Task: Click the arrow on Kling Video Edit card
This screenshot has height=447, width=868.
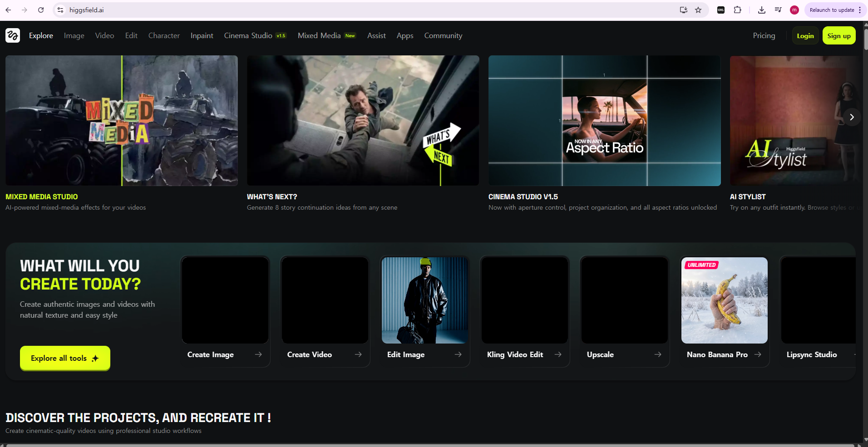Action: 558,354
